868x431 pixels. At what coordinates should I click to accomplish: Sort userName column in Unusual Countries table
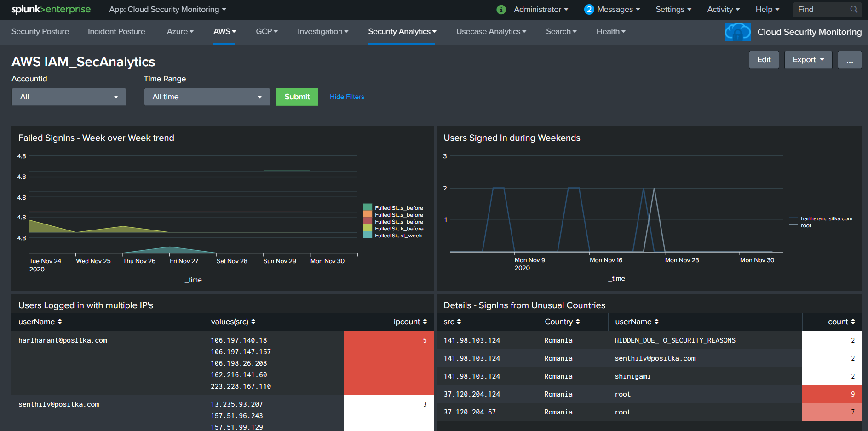point(637,322)
